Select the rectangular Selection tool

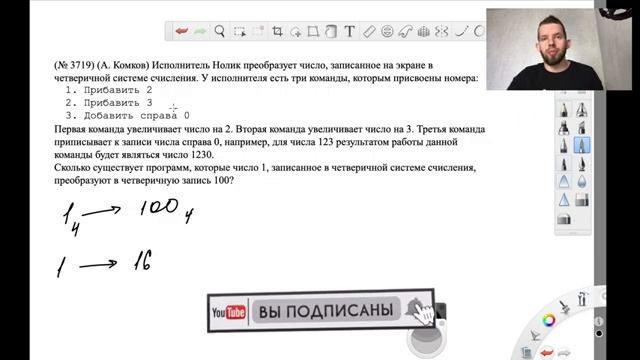[x=240, y=31]
